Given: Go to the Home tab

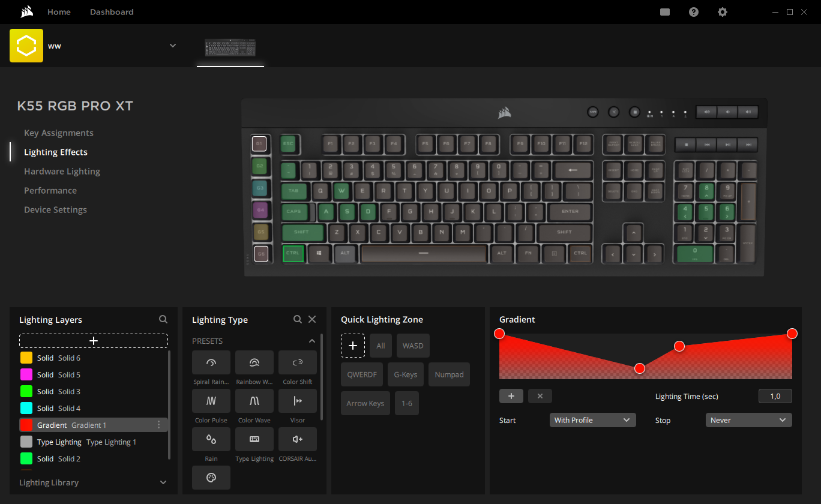Looking at the screenshot, I should click(59, 12).
